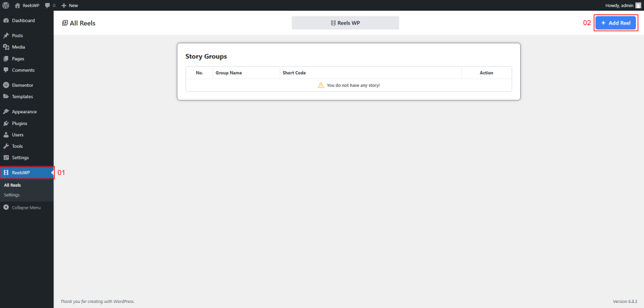Click the Posts pin icon
Viewport: 644px width, 308px height.
[6, 36]
